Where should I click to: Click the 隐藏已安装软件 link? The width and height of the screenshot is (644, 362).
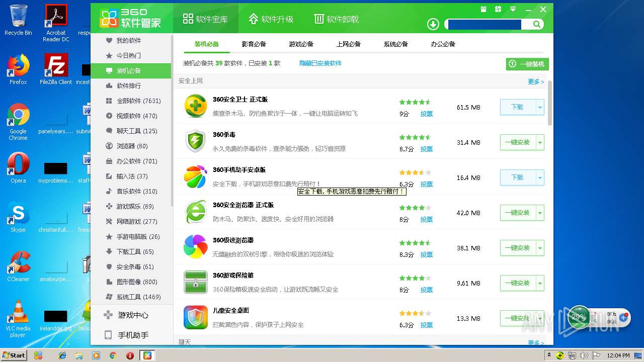click(320, 63)
